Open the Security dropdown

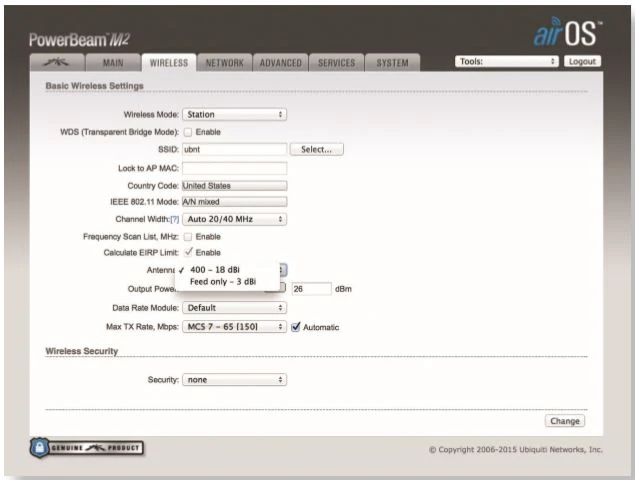234,380
